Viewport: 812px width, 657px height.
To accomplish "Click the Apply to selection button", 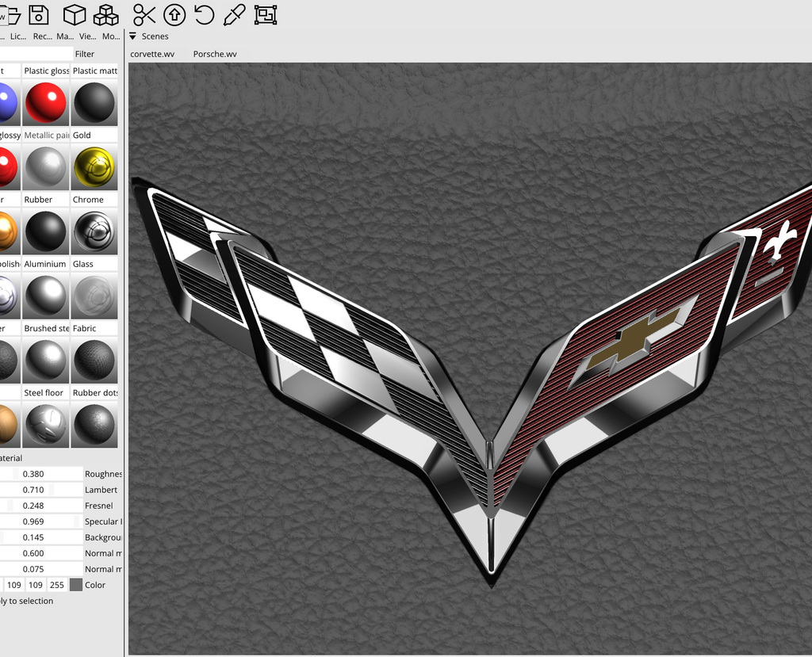I will [x=26, y=601].
